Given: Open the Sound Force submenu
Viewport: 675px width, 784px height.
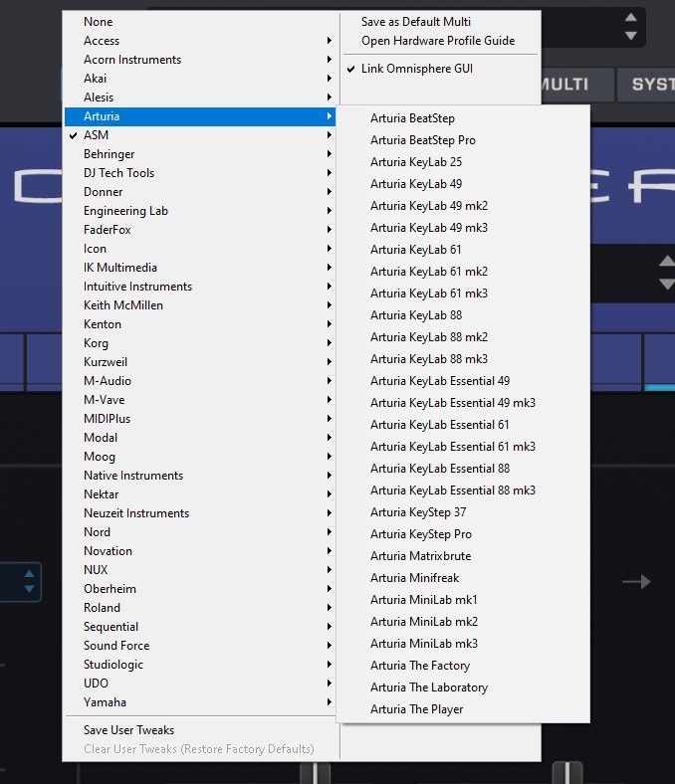Looking at the screenshot, I should [200, 646].
